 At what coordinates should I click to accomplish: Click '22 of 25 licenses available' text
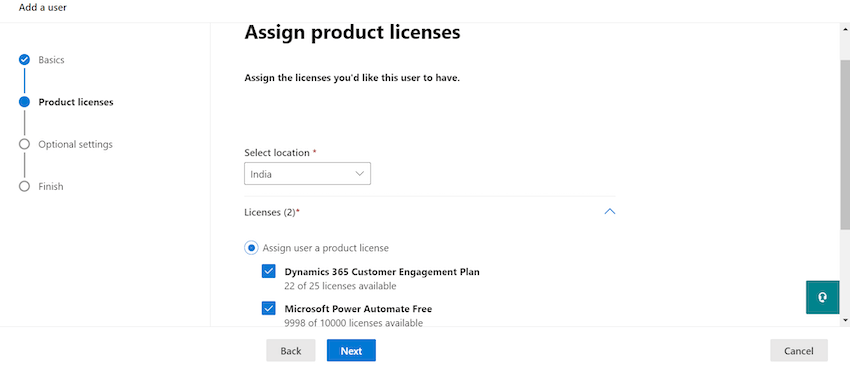pyautogui.click(x=340, y=285)
